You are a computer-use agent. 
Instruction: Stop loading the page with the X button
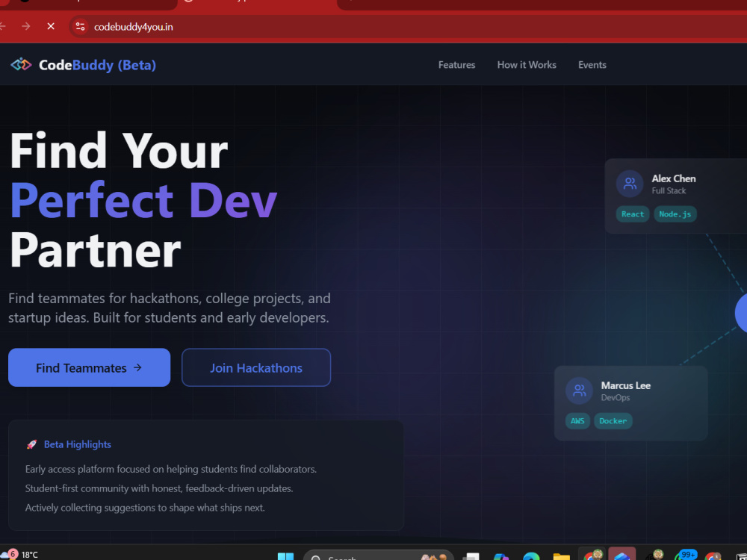[x=51, y=27]
